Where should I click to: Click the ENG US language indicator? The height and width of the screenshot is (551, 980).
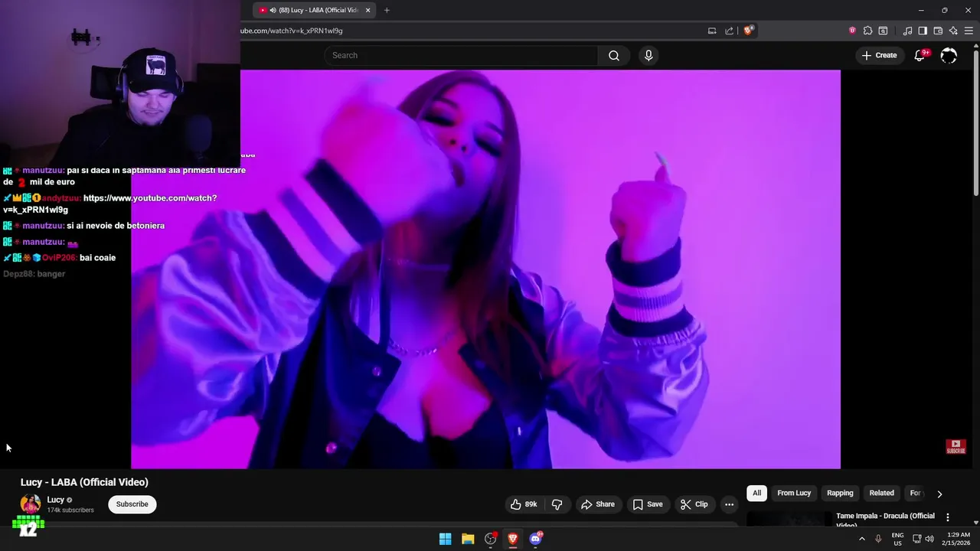click(x=897, y=539)
